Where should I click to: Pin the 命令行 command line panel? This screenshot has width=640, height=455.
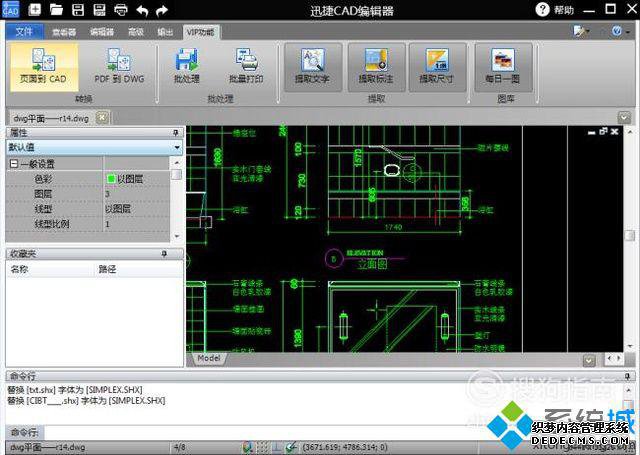click(x=628, y=376)
